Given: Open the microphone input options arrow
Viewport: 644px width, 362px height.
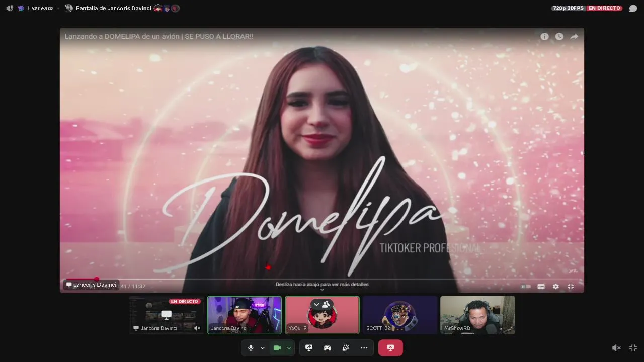Looking at the screenshot, I should coord(262,348).
